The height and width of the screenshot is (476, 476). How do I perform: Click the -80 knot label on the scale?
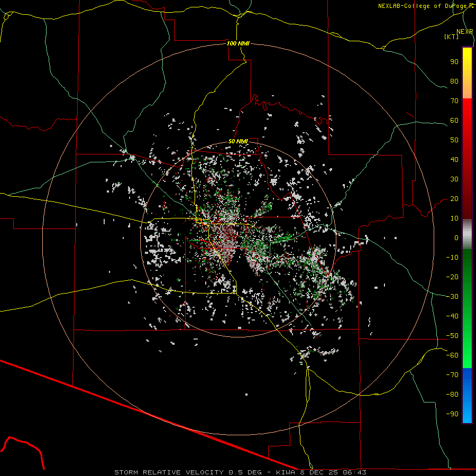coord(452,395)
